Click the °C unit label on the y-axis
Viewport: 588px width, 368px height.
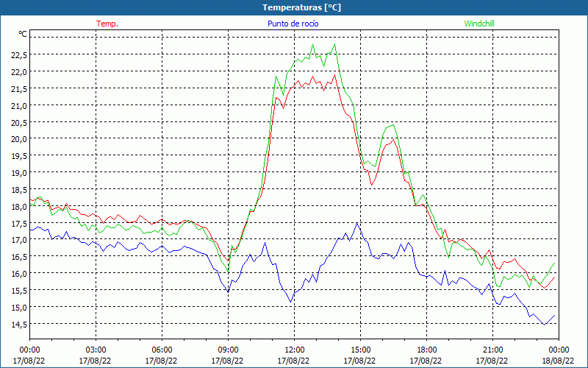[x=23, y=34]
